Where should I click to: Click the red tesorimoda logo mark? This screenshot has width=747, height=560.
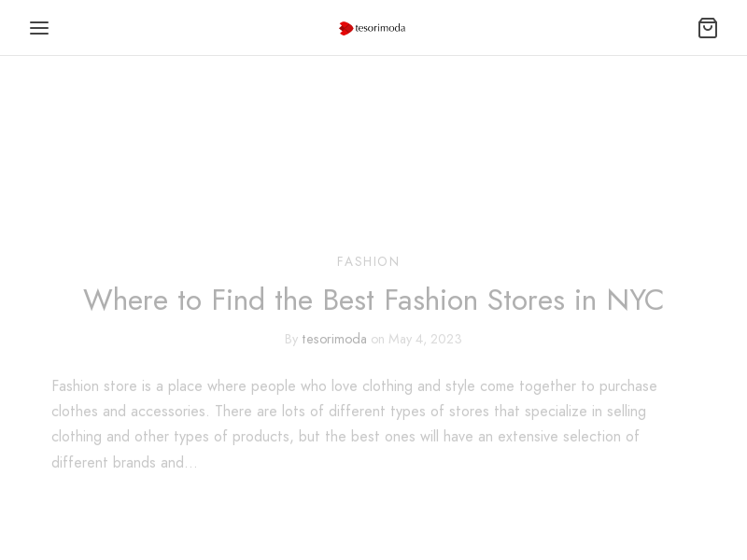[x=345, y=28]
